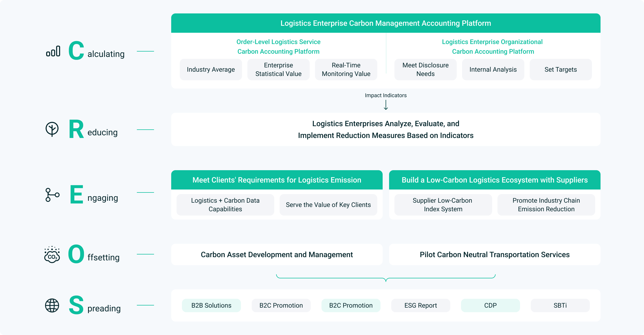Select the SBTi chip
The image size is (644, 335).
coord(560,305)
